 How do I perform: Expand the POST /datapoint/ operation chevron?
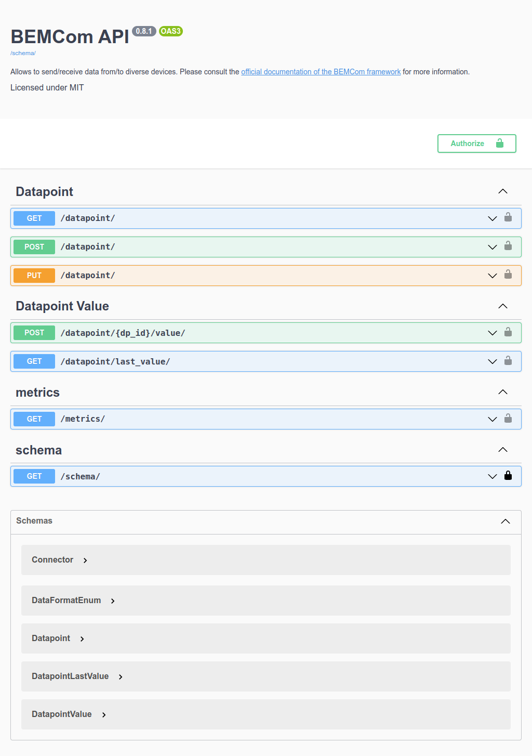[x=493, y=247]
